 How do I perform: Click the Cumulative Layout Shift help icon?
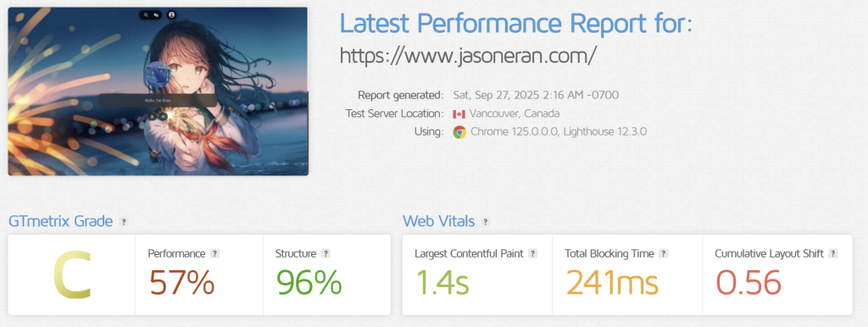833,253
